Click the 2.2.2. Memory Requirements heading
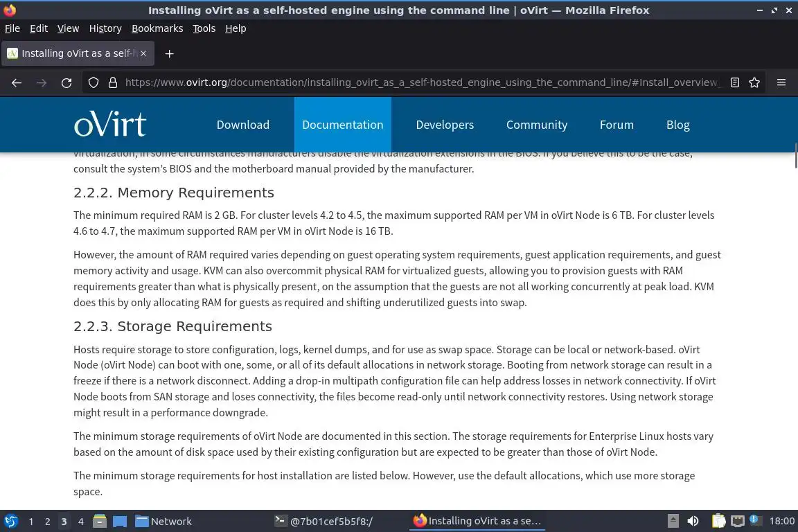 tap(174, 193)
